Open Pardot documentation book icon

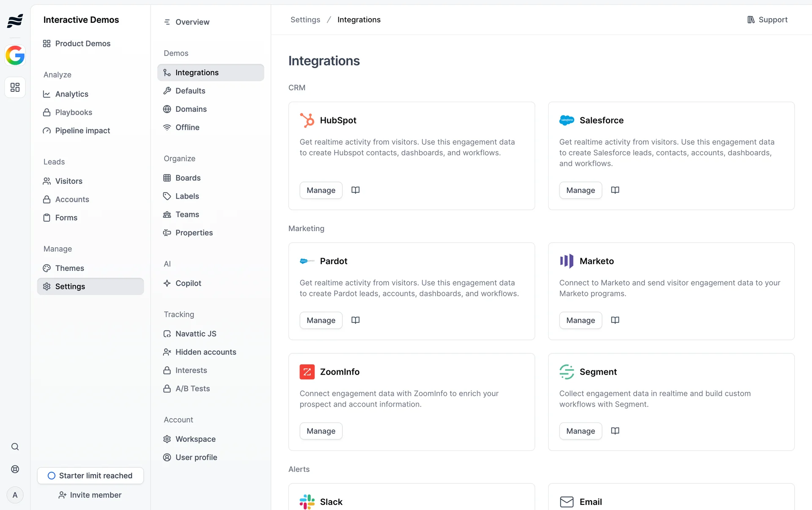click(355, 320)
